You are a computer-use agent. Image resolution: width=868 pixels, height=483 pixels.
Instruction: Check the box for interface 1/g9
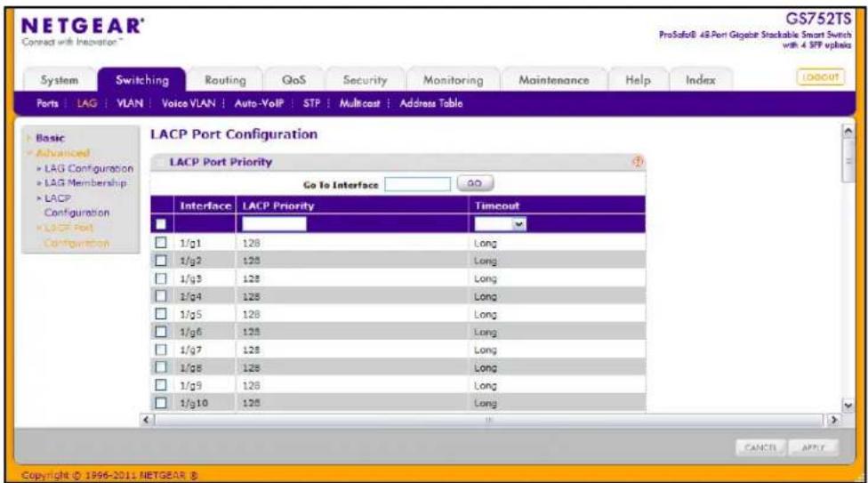[161, 385]
